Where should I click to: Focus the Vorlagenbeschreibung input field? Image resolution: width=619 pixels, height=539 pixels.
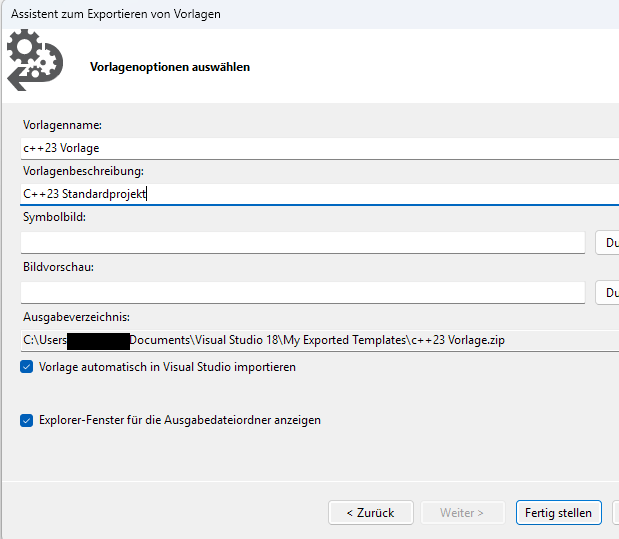(x=320, y=194)
